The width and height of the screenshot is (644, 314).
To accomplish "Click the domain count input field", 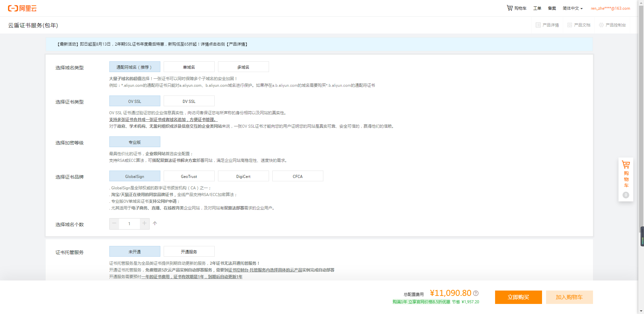I will click(129, 224).
